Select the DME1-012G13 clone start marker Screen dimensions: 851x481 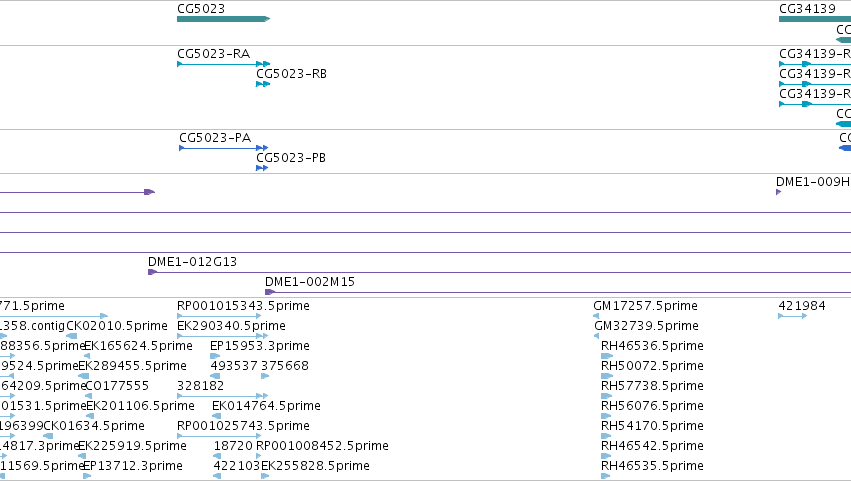[x=152, y=272]
